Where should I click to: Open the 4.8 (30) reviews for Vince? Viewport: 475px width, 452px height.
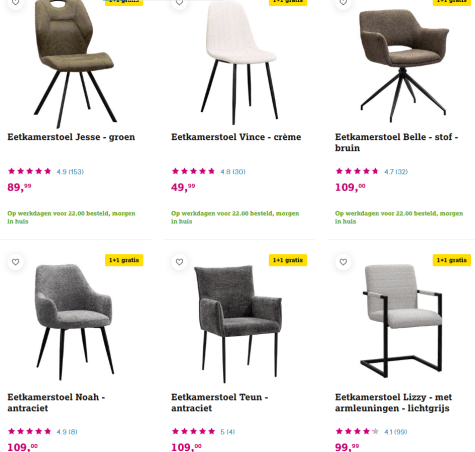[x=233, y=172]
